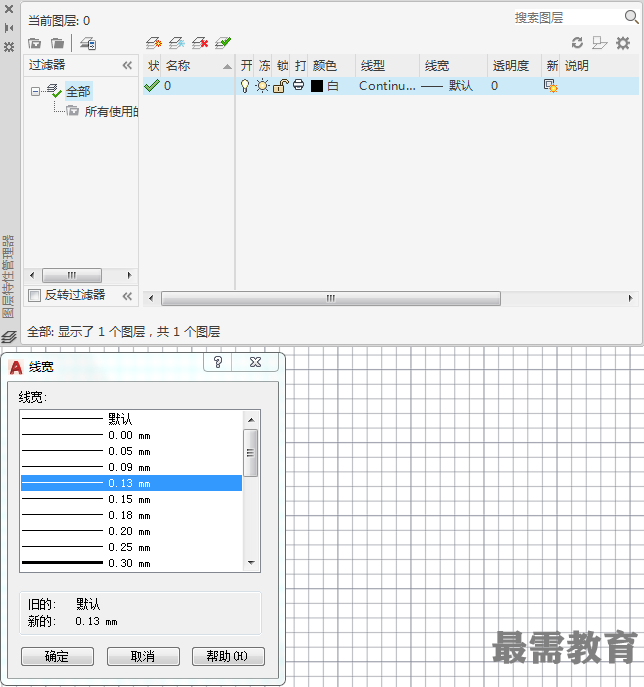The height and width of the screenshot is (687, 644).
Task: Collapse the All filter tree node
Action: (x=35, y=91)
